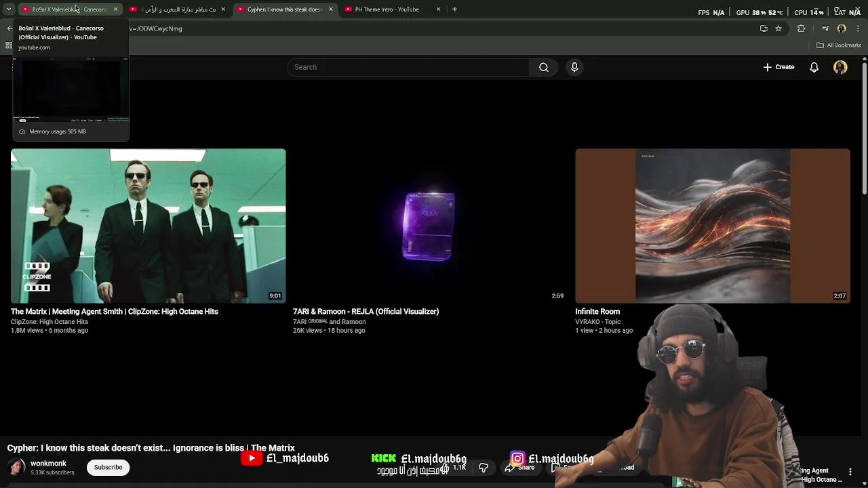
Task: Open the Chrome extensions puzzle icon
Action: pos(802,28)
